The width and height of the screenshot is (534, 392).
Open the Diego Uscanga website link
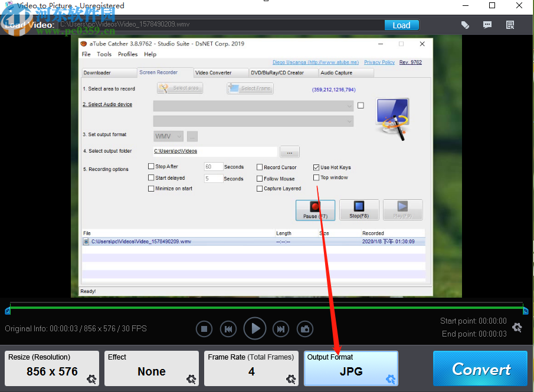click(316, 62)
